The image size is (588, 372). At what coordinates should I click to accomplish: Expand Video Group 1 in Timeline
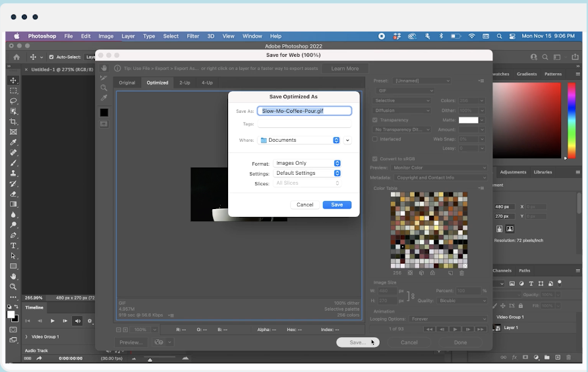pos(26,337)
